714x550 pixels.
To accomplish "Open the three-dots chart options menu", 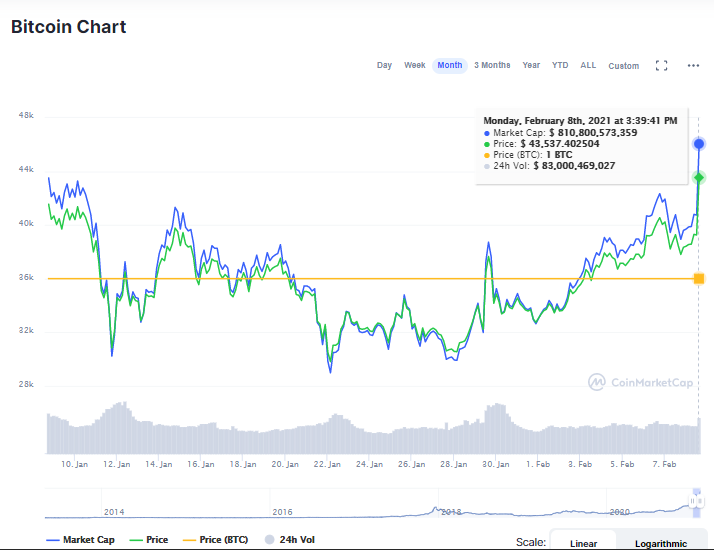I will pos(693,66).
